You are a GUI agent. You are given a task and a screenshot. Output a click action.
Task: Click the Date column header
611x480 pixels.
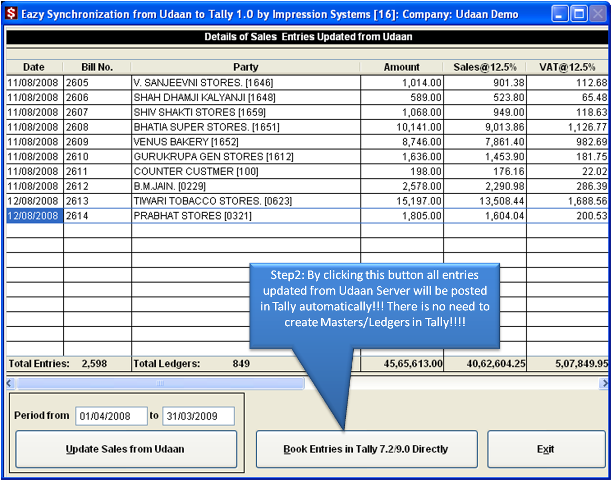pos(34,67)
